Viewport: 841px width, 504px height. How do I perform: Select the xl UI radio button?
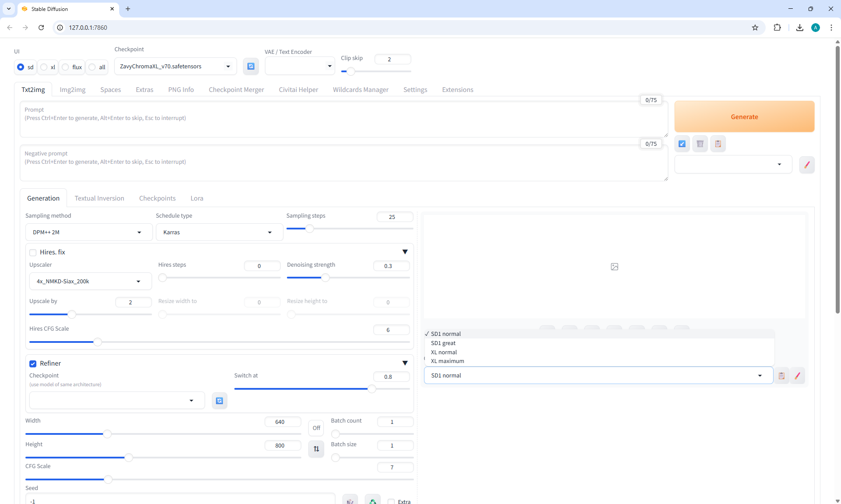coord(44,67)
